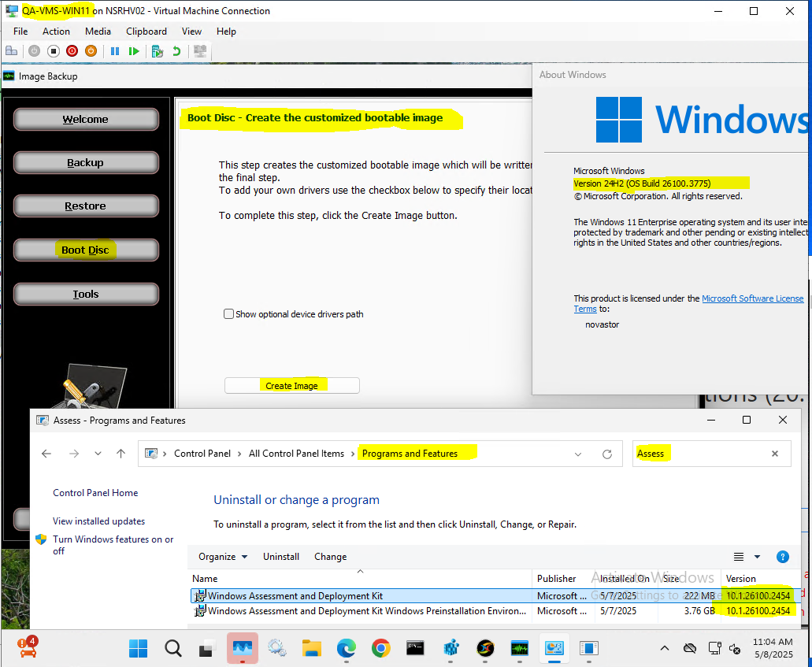This screenshot has width=812, height=667.
Task: Expand the address bar history dropdown
Action: [x=578, y=454]
